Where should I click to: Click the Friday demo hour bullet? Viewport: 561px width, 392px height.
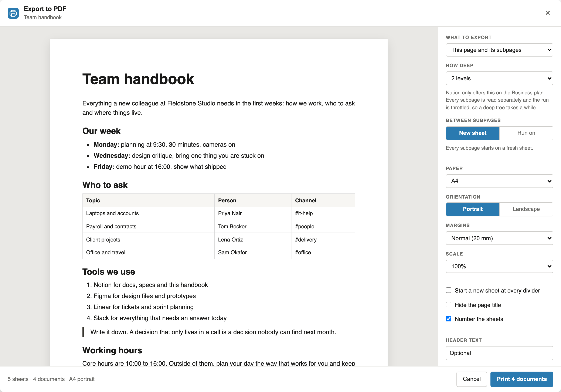point(160,167)
